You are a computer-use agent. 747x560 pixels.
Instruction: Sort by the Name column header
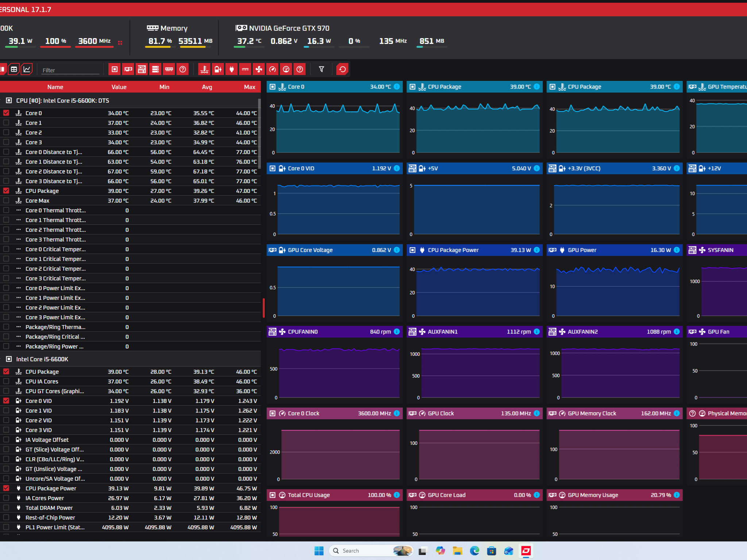coord(55,87)
